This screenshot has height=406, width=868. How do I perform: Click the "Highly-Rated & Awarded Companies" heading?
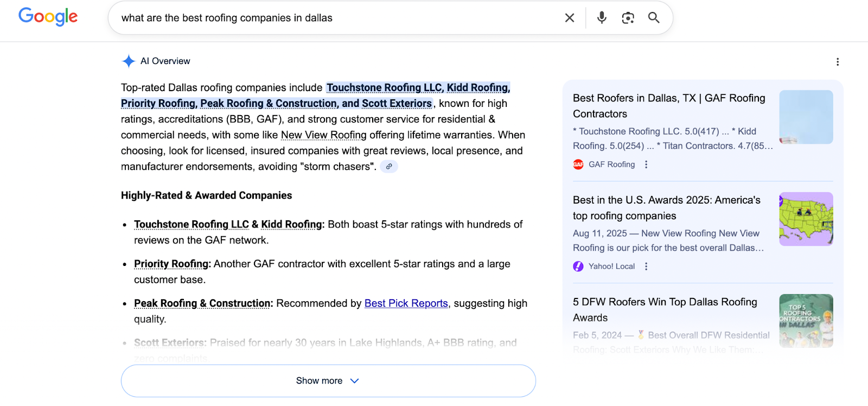tap(207, 195)
